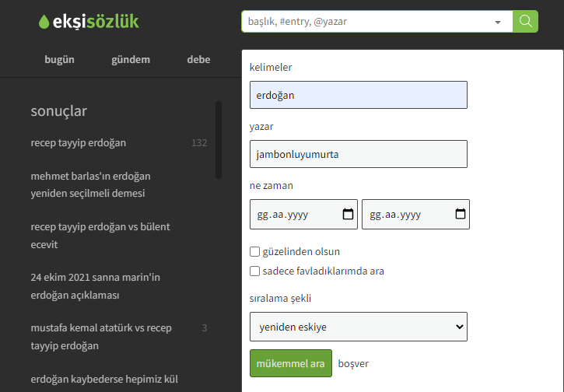The height and width of the screenshot is (392, 564).
Task: Click the sonuçlar heading
Action: click(x=59, y=110)
